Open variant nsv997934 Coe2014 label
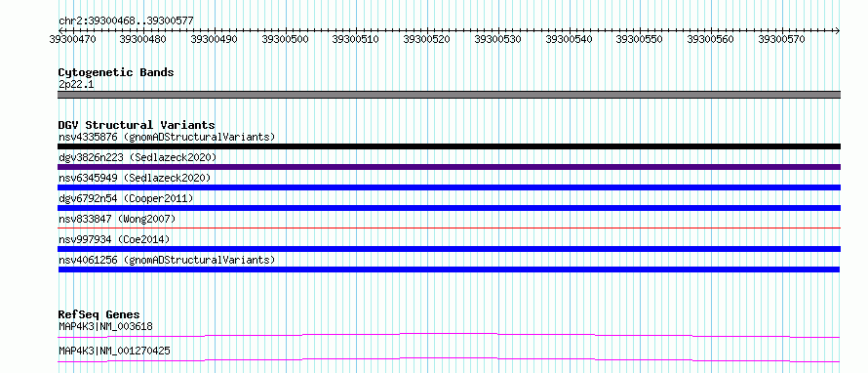The height and width of the screenshot is (373, 868). [114, 239]
